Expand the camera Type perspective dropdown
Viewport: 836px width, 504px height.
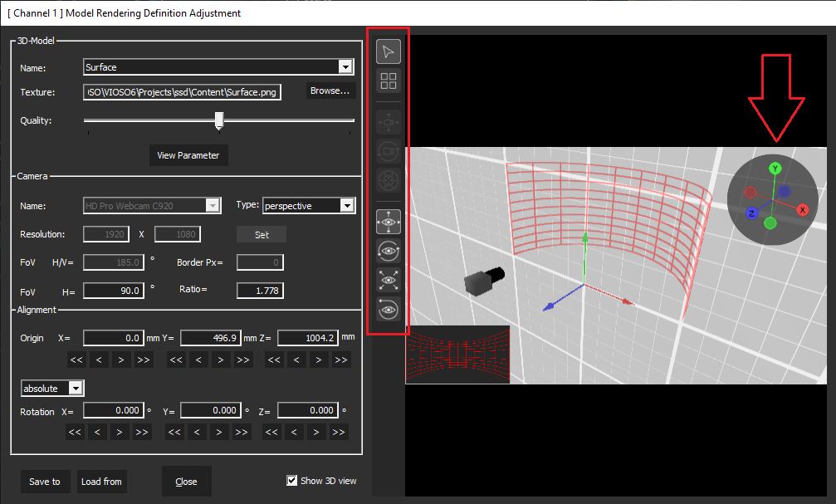tap(347, 206)
